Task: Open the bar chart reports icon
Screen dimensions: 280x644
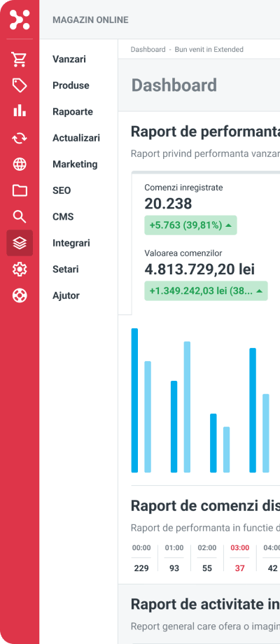Action: coord(20,111)
